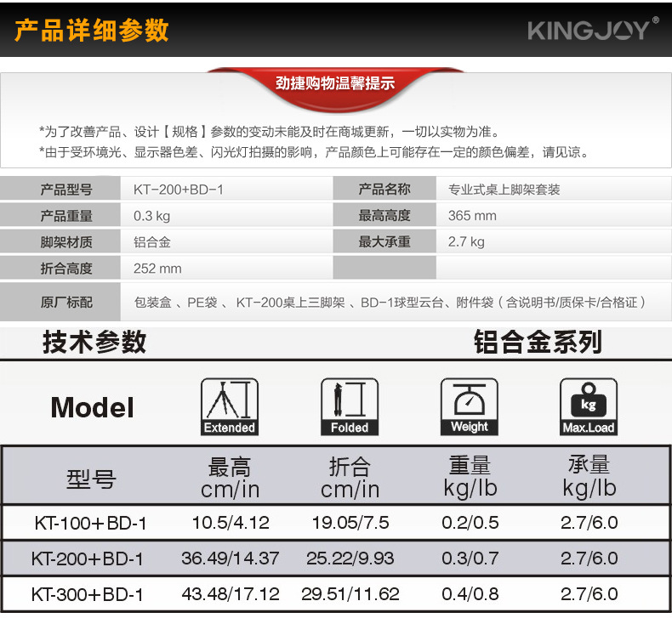The image size is (672, 618).
Task: Click the 0.3 kg weight value
Action: point(151,216)
